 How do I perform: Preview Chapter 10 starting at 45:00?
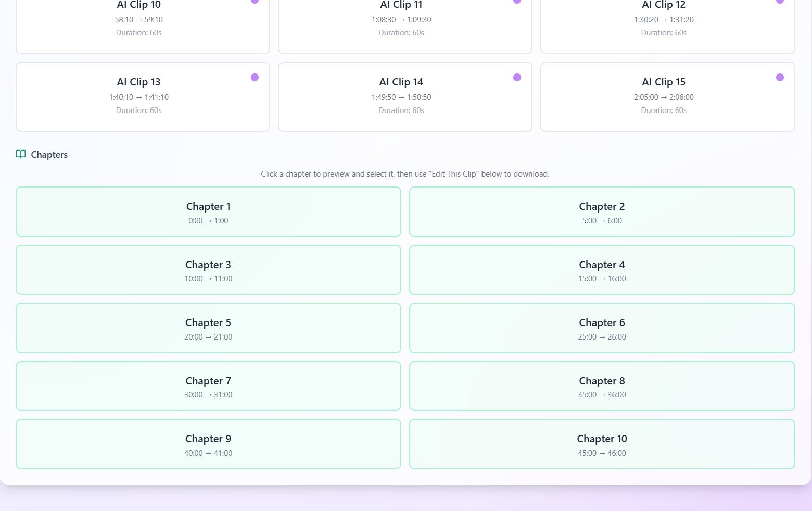coord(602,444)
